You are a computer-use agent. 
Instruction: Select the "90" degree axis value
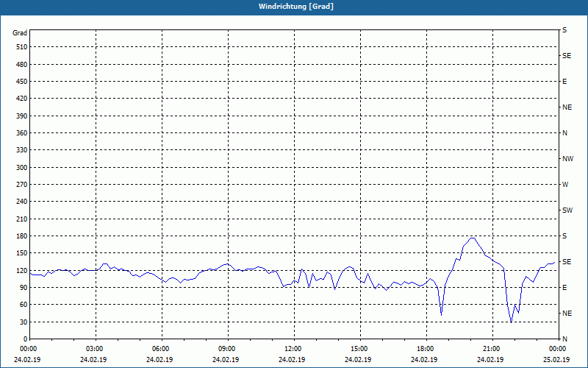(x=24, y=288)
